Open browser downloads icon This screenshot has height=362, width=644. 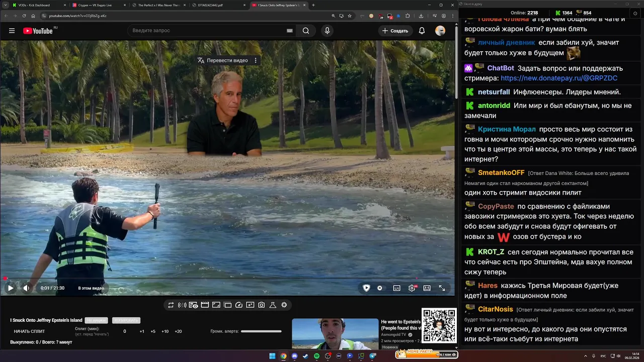pyautogui.click(x=421, y=16)
